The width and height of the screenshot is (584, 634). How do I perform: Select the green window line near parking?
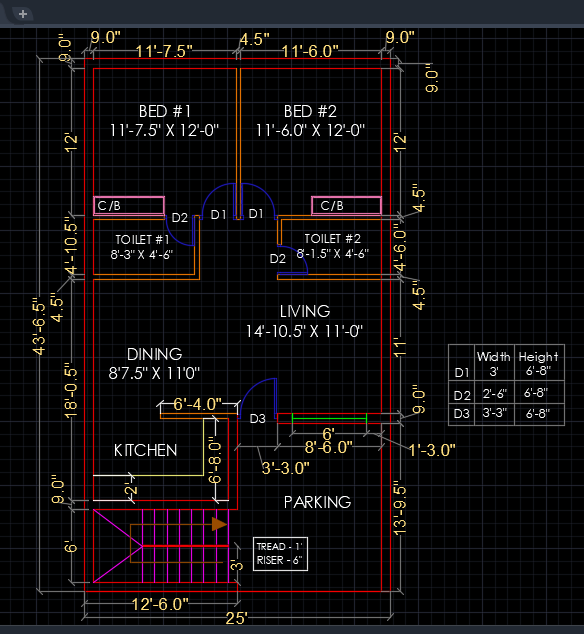(329, 418)
